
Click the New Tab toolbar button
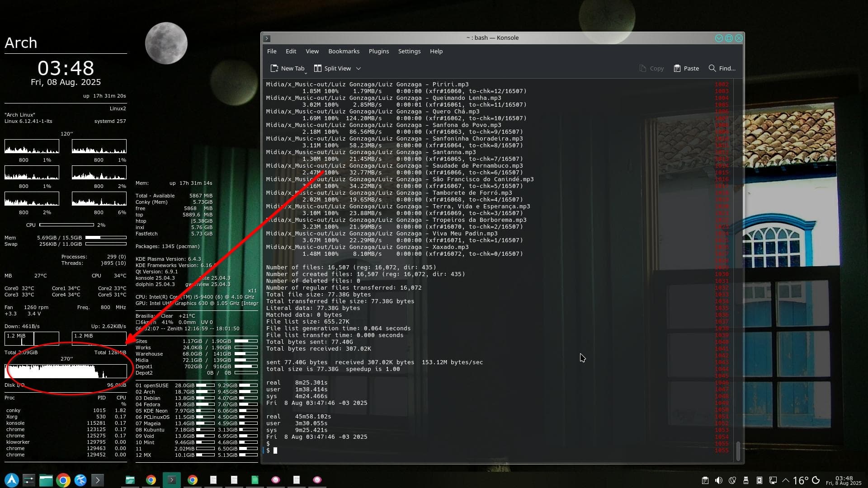[x=288, y=68]
